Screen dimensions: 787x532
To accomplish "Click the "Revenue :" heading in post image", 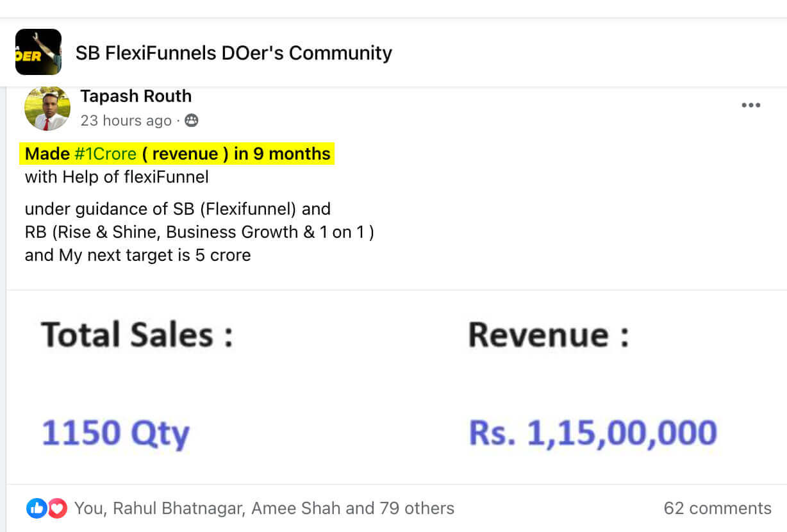I will tap(549, 335).
